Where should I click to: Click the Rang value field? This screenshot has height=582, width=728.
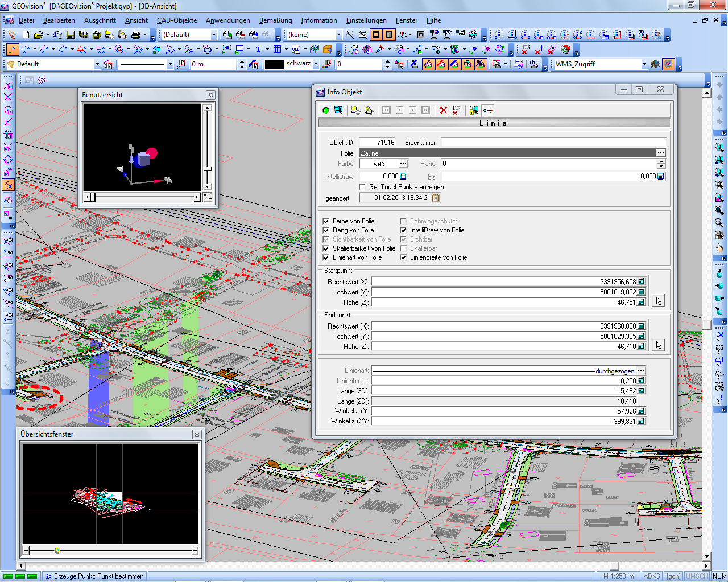pyautogui.click(x=549, y=164)
